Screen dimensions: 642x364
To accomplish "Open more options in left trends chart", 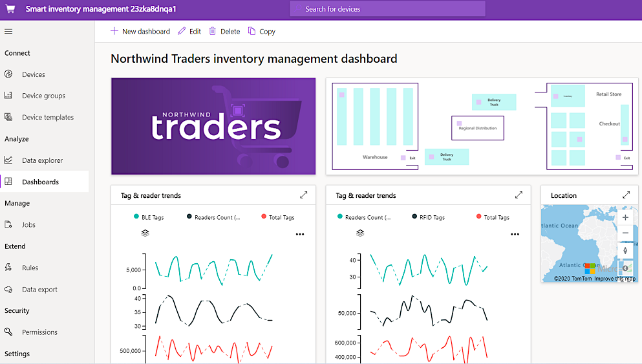I will 300,234.
